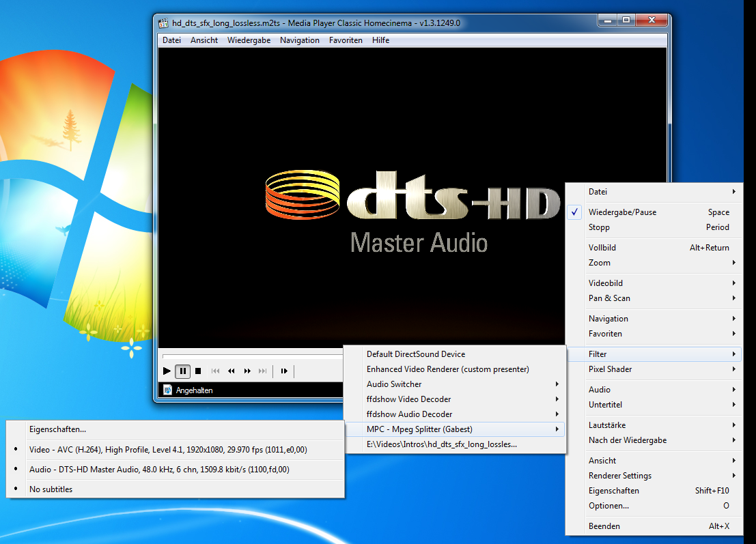Screen dimensions: 756x544
Task: Click the highlighted Filter menu entry
Action: (x=654, y=354)
